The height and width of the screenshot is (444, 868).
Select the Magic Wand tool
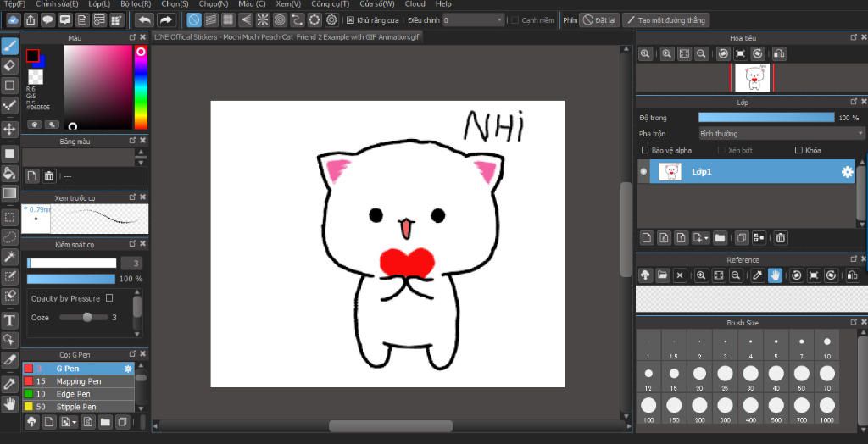(9, 257)
